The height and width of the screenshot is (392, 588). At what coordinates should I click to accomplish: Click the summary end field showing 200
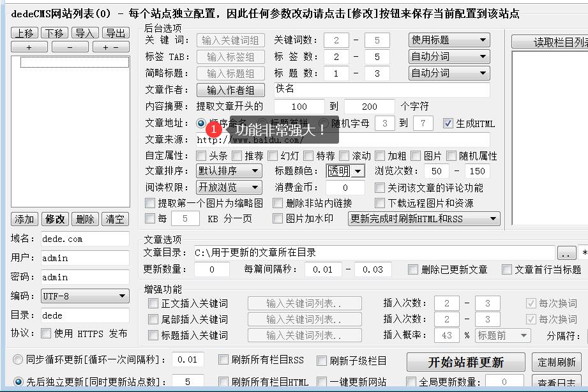tap(370, 107)
